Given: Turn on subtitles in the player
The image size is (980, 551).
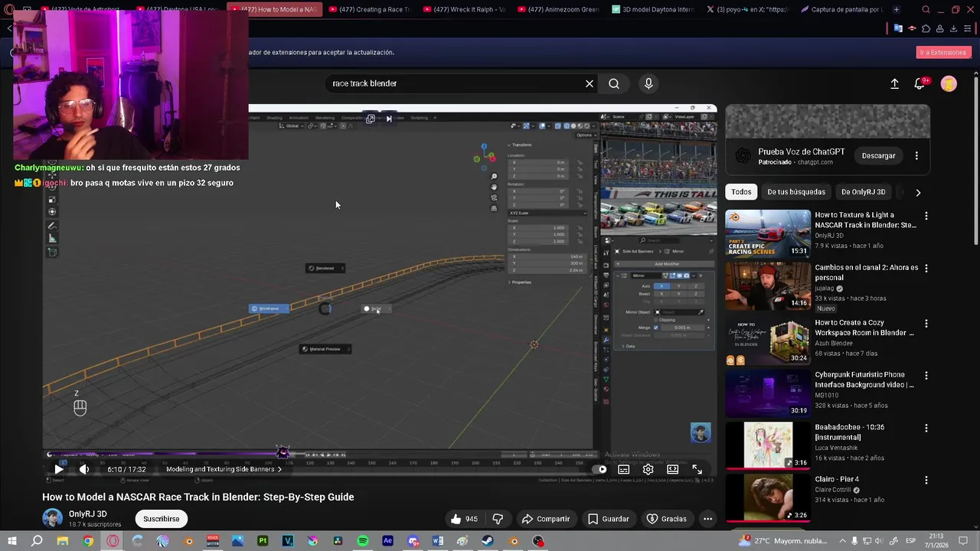Looking at the screenshot, I should coord(624,469).
